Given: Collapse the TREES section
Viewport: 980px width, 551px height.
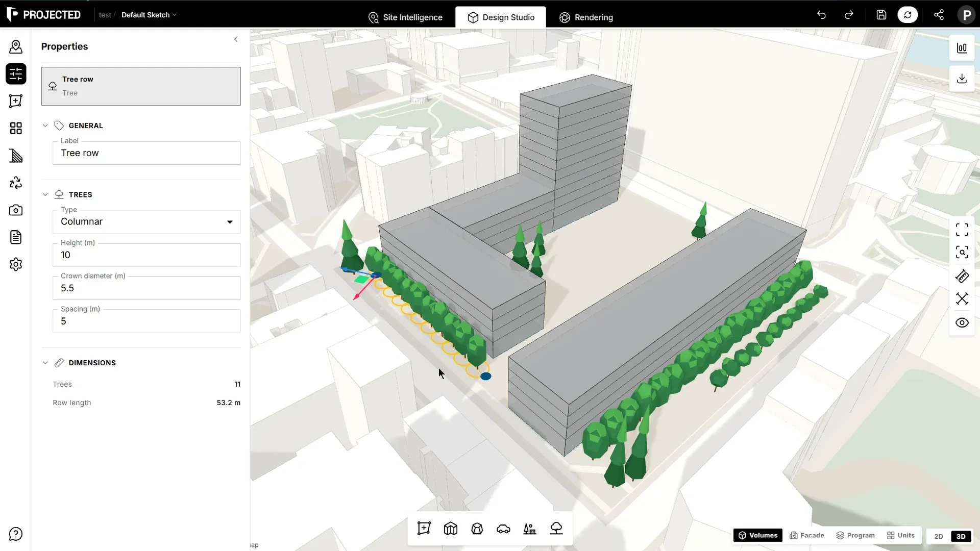Looking at the screenshot, I should (x=45, y=194).
